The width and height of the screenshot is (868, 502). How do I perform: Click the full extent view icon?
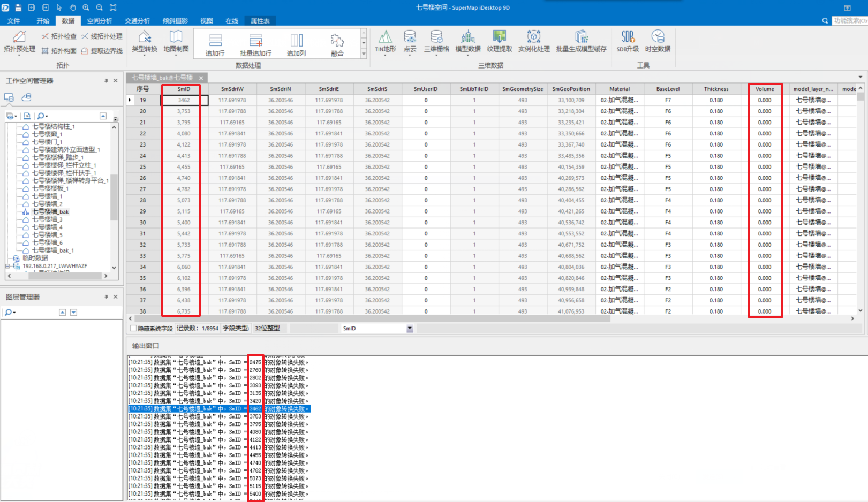point(113,7)
